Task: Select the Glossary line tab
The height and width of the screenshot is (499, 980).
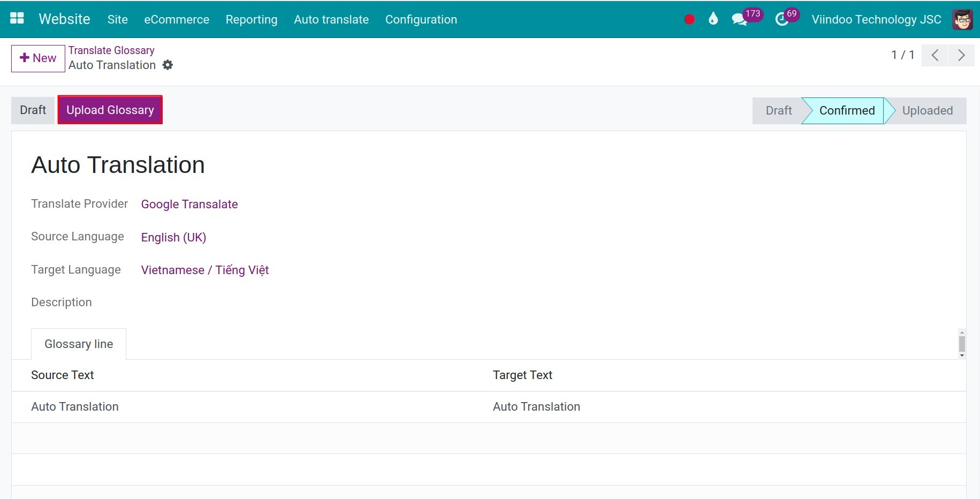Action: point(79,344)
